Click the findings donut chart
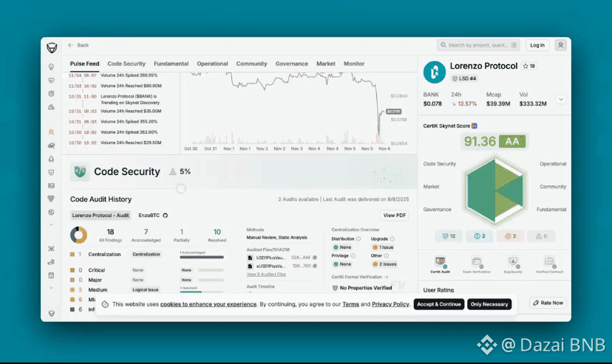Viewport: 612px width, 364px height. (78, 235)
